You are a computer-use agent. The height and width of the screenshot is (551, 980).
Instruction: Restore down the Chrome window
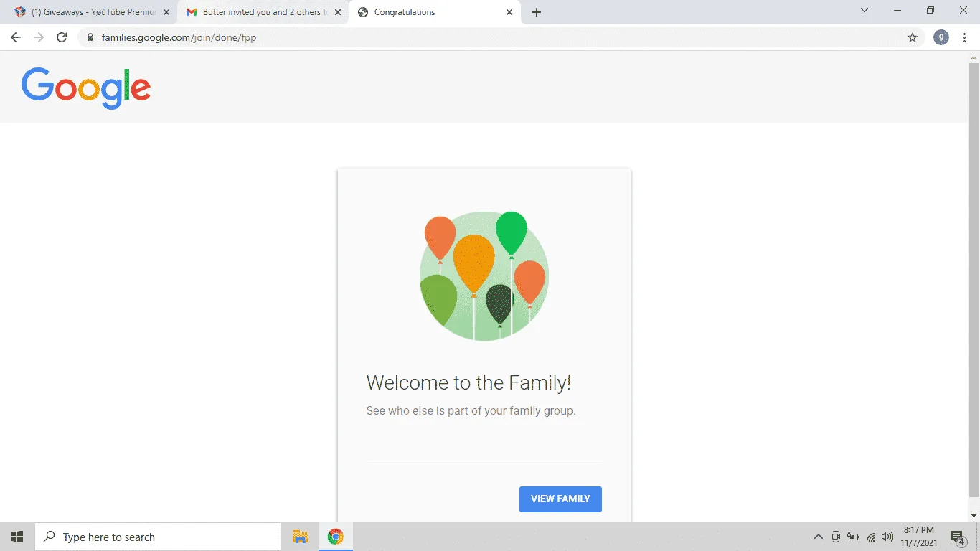930,10
